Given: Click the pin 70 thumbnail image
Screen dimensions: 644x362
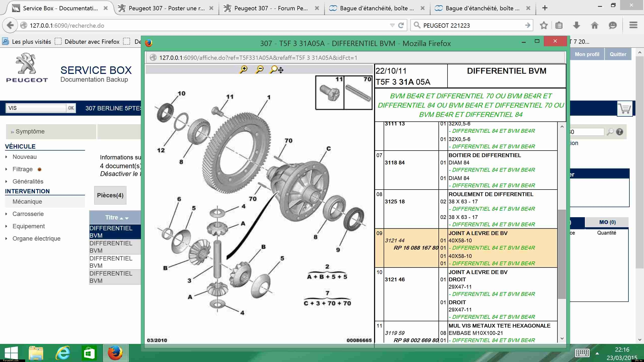Looking at the screenshot, I should click(358, 93).
